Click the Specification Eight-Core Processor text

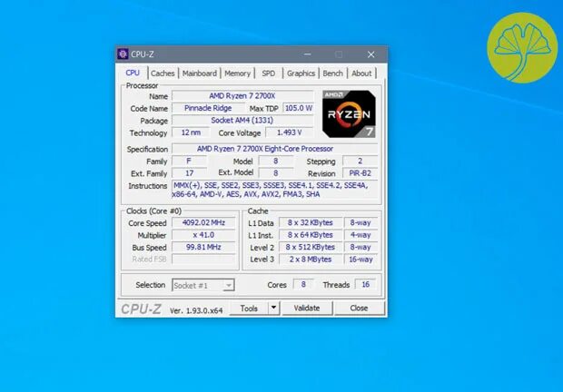(x=274, y=149)
